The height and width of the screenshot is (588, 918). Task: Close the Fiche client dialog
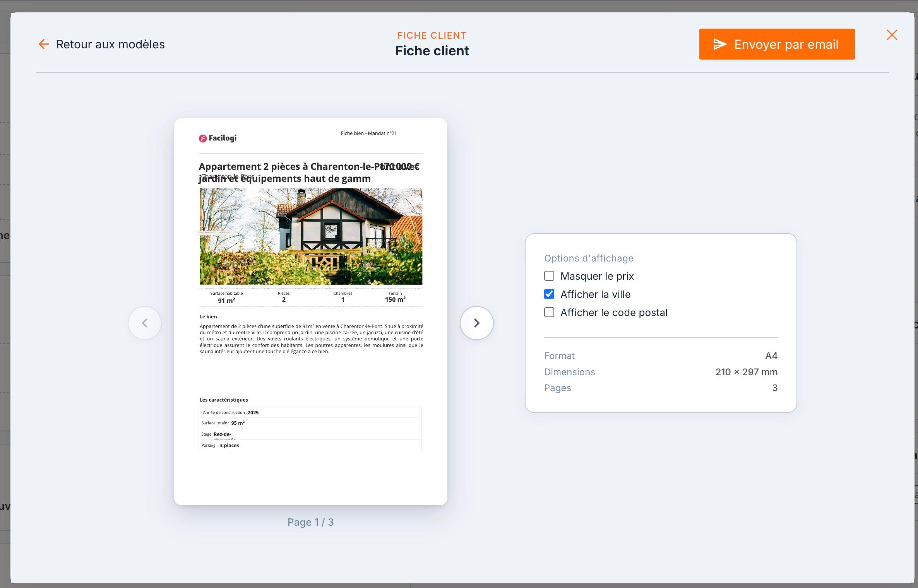pyautogui.click(x=892, y=35)
